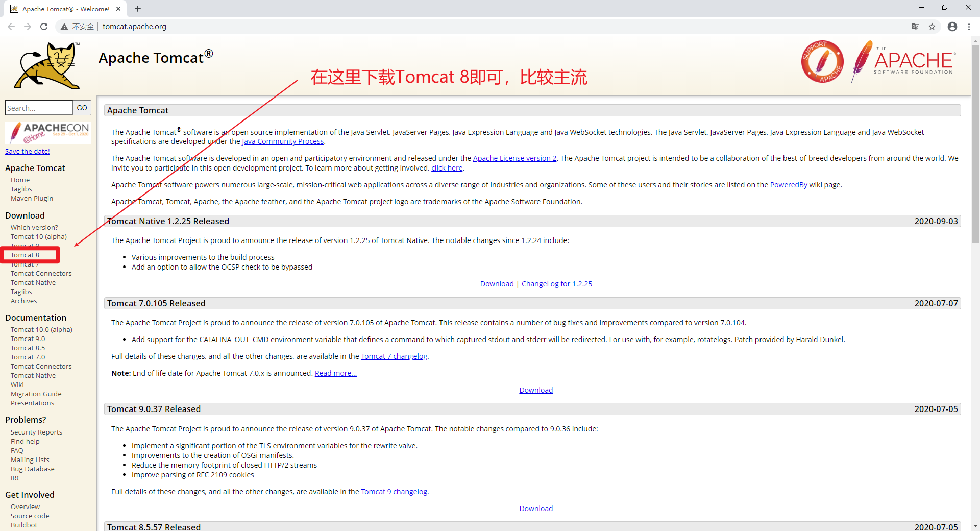Click the GO search button

82,108
